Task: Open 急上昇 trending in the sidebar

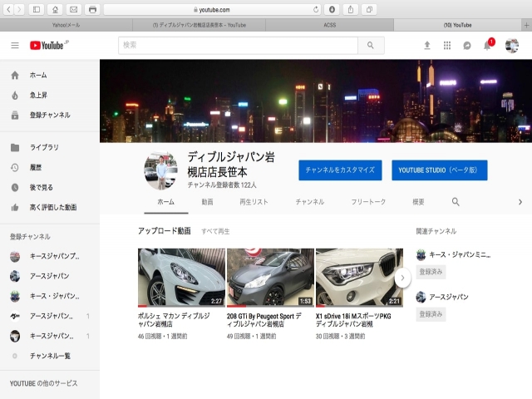Action: click(x=50, y=95)
